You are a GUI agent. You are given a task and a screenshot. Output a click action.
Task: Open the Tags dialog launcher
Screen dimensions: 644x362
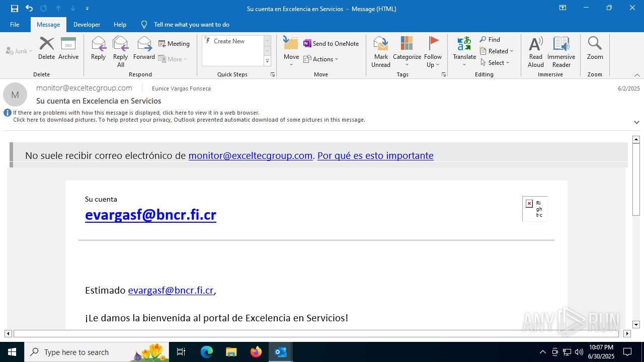(444, 74)
